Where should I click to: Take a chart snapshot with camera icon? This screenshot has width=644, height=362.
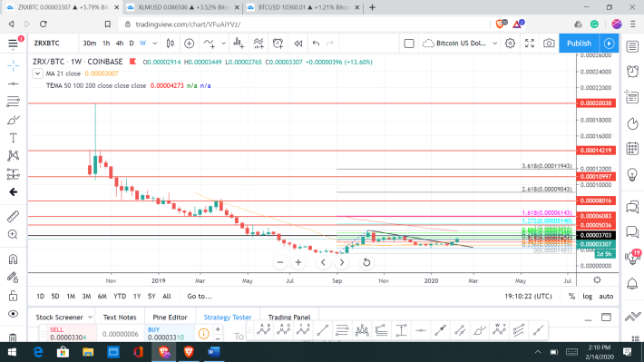tap(549, 44)
